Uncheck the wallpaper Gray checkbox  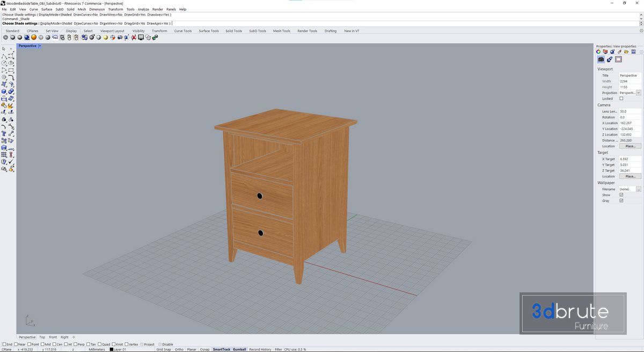tap(621, 200)
